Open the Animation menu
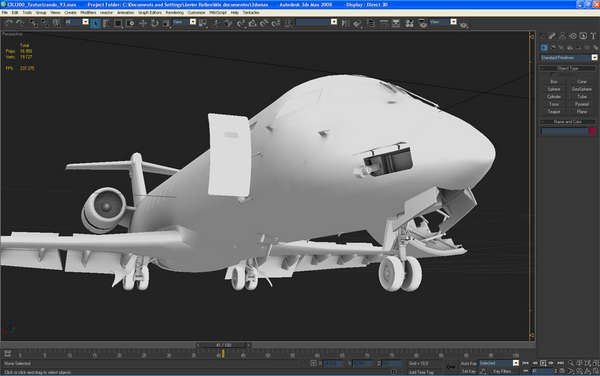 click(x=126, y=13)
